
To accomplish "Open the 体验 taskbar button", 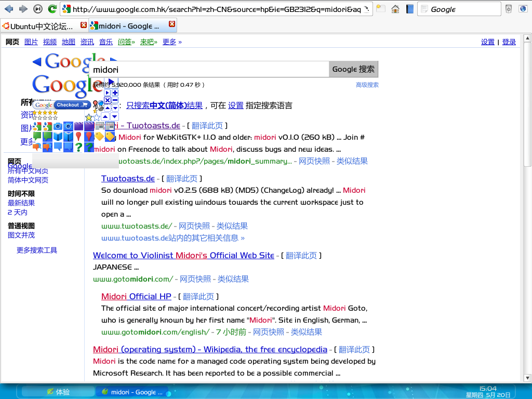I will (58, 392).
